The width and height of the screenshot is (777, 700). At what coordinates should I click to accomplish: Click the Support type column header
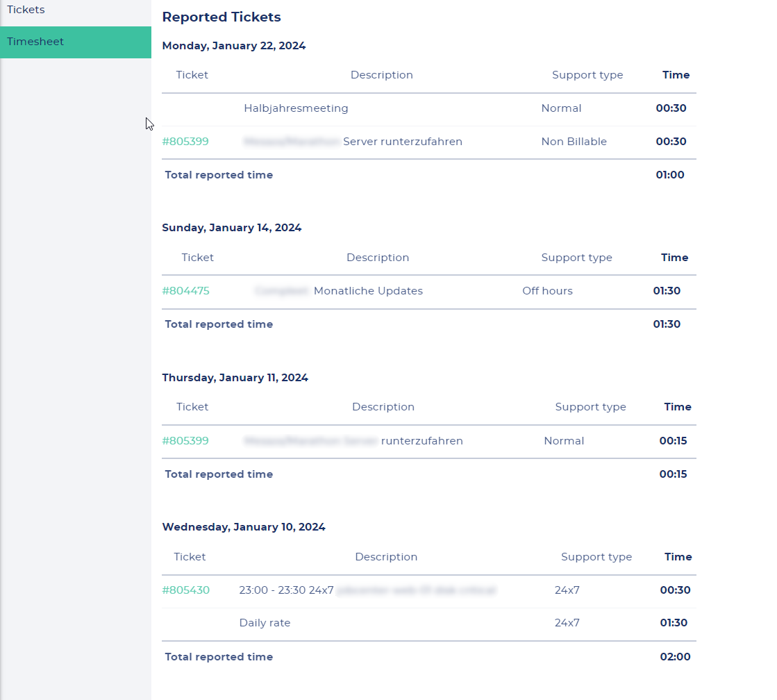[587, 74]
